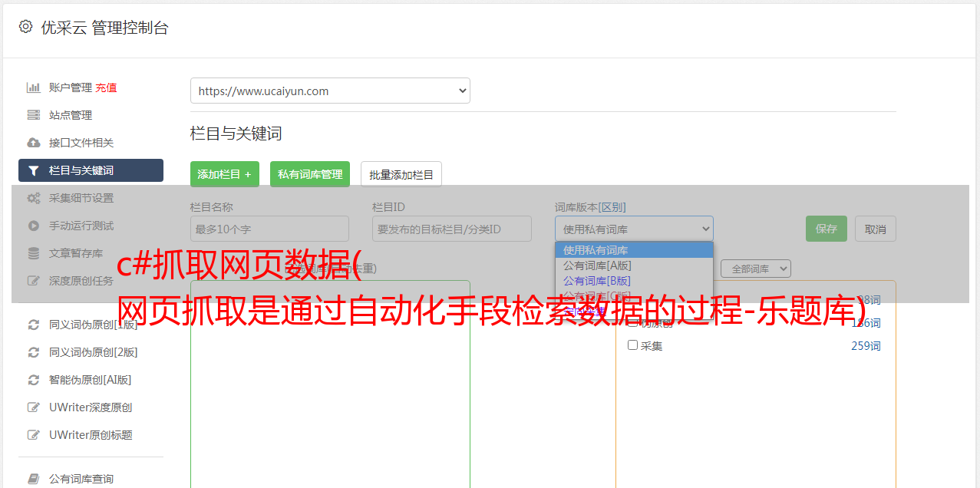
Task: Click the 保存 save button
Action: 827,229
